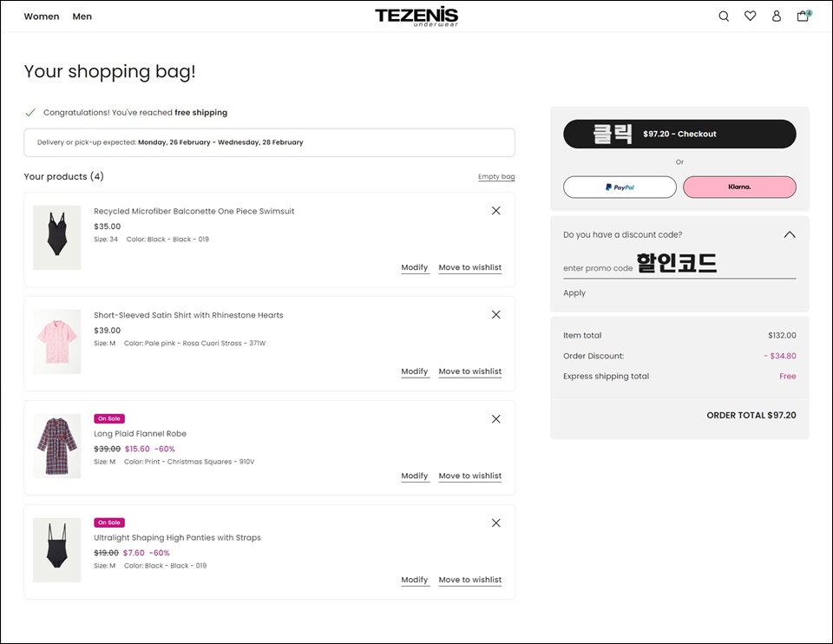Focus the enter promo code field
Image resolution: width=833 pixels, height=644 pixels.
[x=679, y=268]
